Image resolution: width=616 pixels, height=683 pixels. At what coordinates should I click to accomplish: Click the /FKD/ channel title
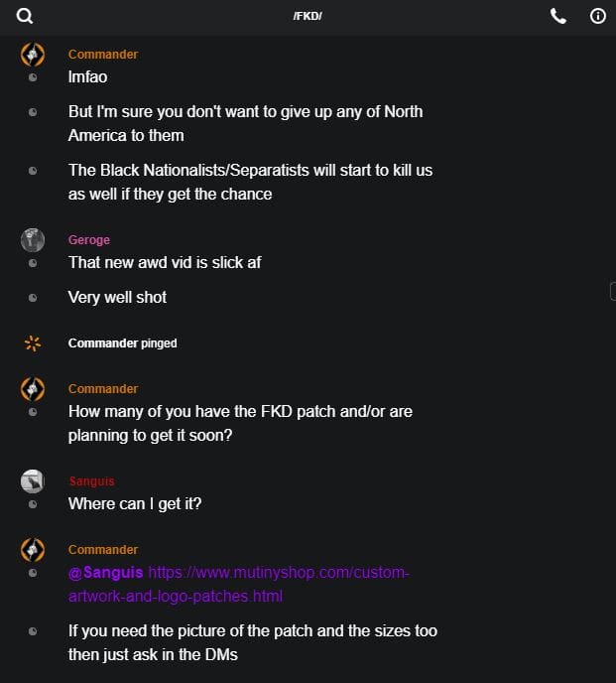pos(308,16)
